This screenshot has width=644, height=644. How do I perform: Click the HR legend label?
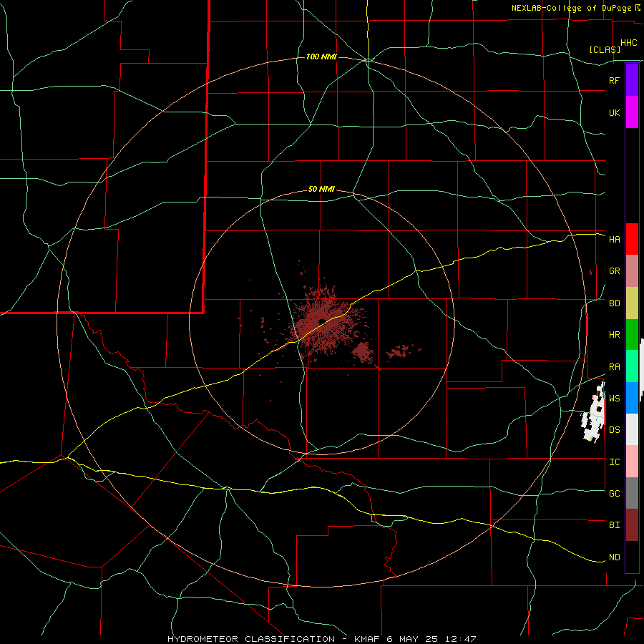coord(614,335)
